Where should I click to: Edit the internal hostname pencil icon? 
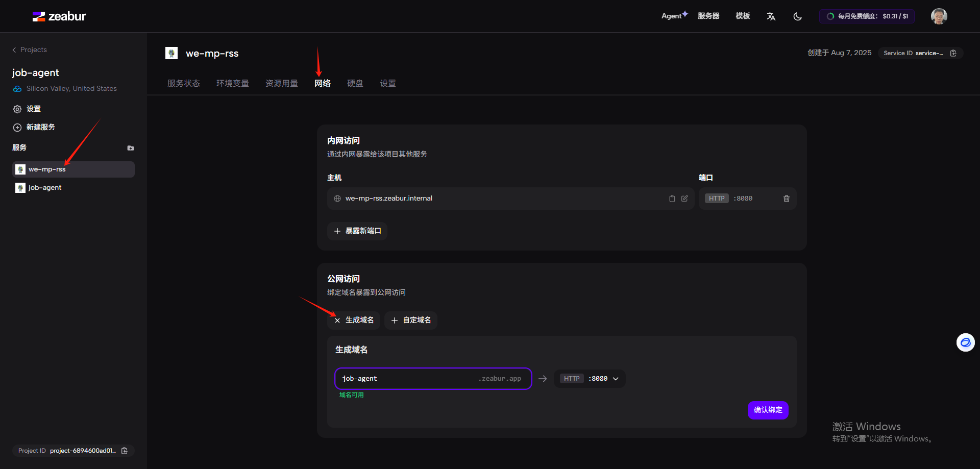click(x=684, y=199)
